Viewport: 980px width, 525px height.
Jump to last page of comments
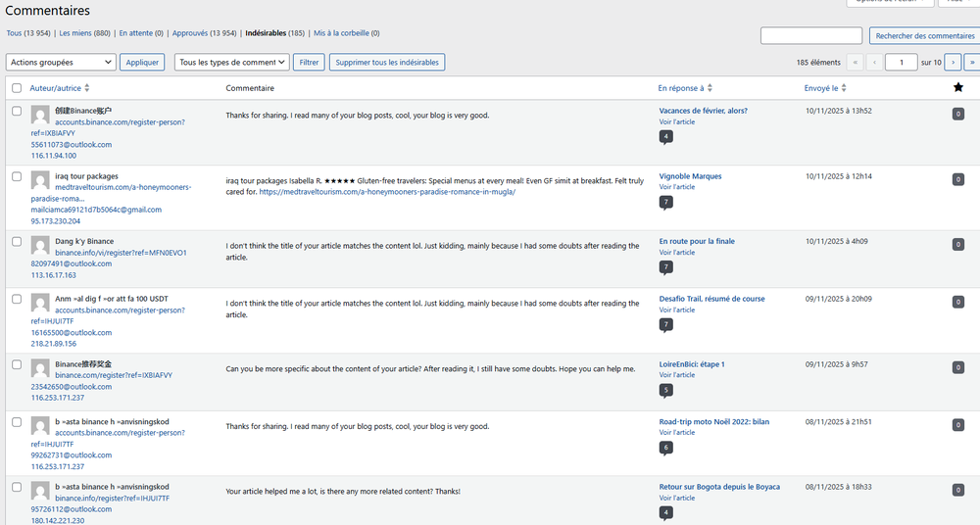point(971,63)
